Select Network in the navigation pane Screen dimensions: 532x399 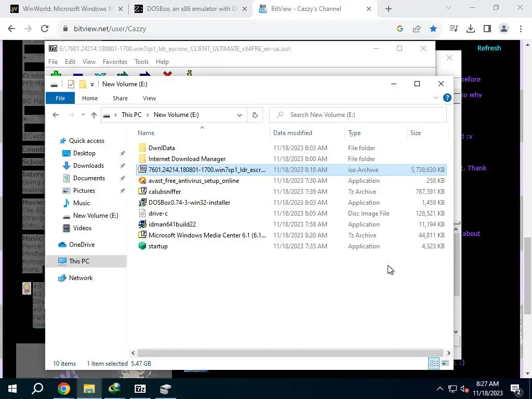[x=81, y=278]
